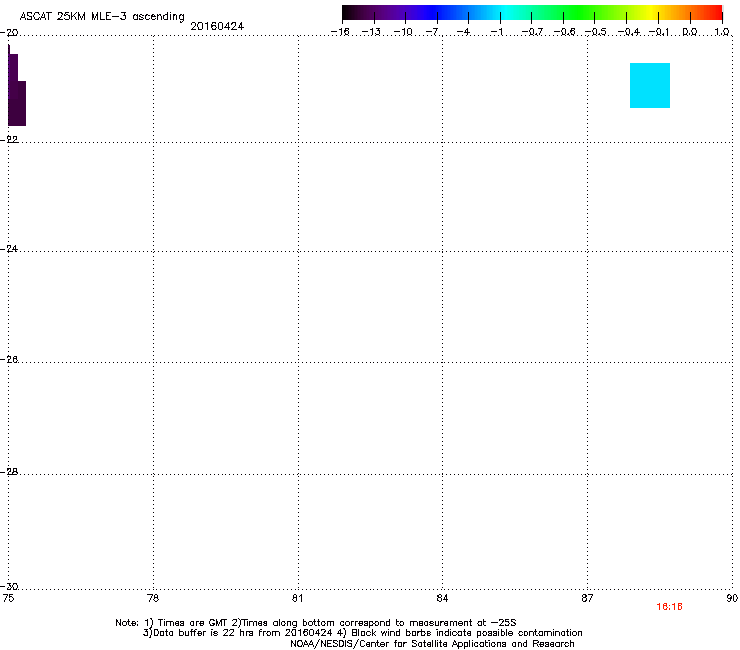740x650 pixels.
Task: Click the title 'ASCAT 25KM MLE-3 ascending'
Action: click(x=102, y=17)
